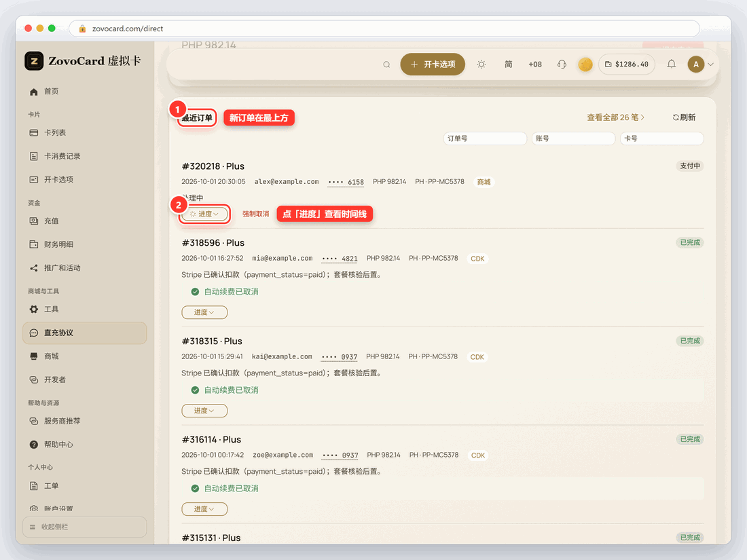Click 已完成 badge on order #318315
This screenshot has height=560, width=747.
pos(690,341)
